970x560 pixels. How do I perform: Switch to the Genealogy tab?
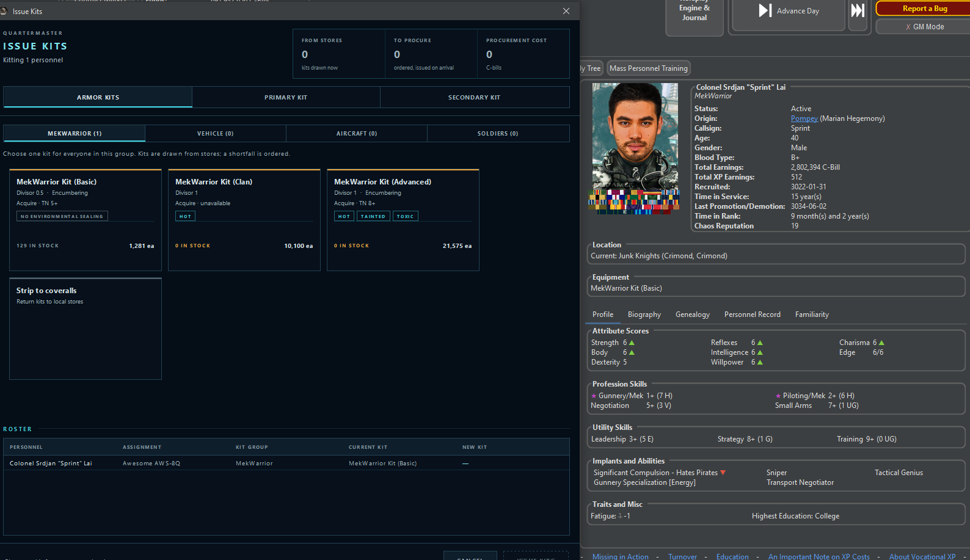click(693, 315)
